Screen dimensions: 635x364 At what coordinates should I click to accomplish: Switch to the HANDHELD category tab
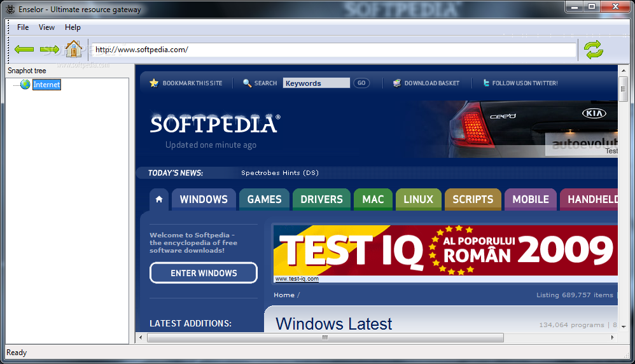589,199
